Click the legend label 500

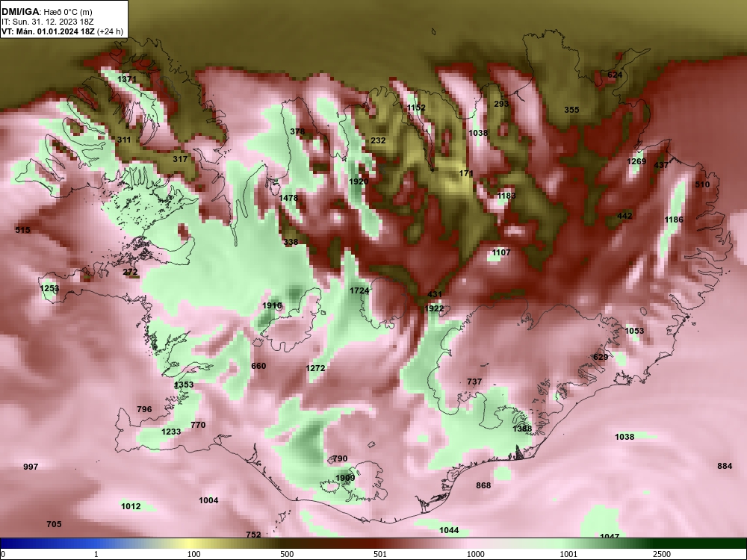tap(287, 554)
